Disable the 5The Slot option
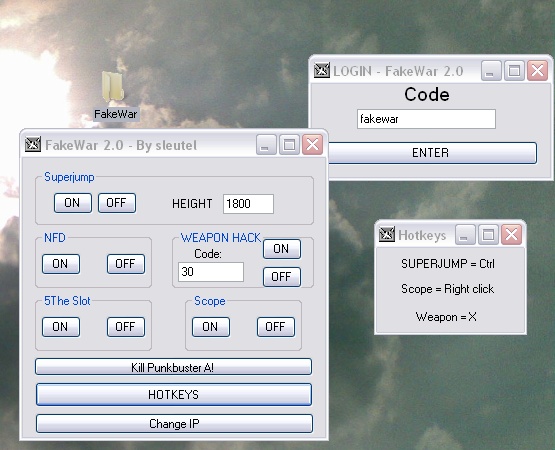Screen dimensions: 555x450 click(x=126, y=327)
